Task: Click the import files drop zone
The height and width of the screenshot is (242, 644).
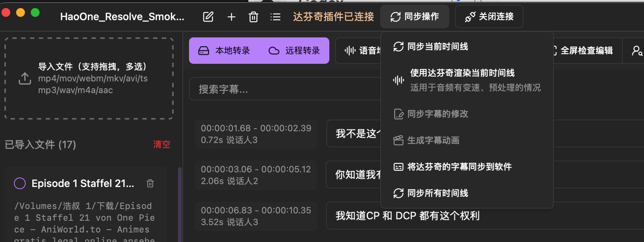Action: tap(89, 78)
